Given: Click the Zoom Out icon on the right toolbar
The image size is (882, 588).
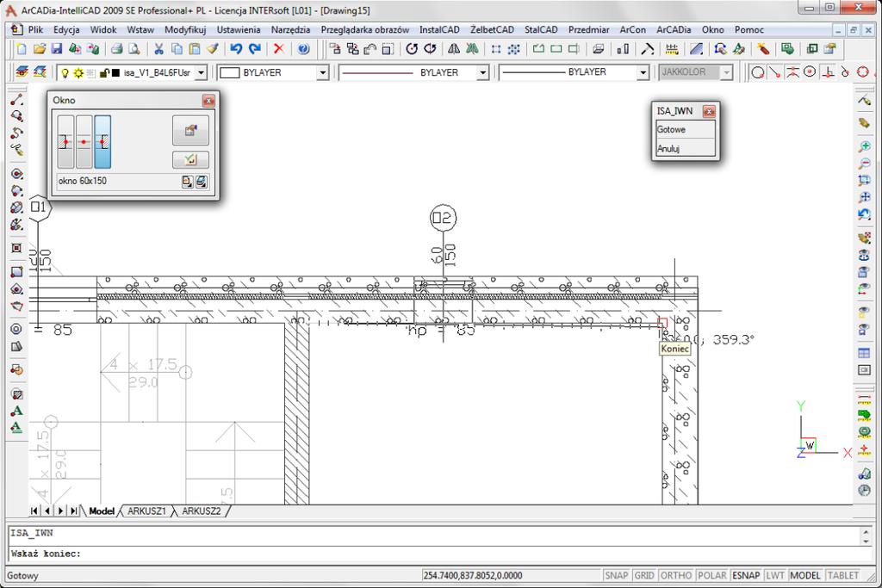Looking at the screenshot, I should [865, 164].
